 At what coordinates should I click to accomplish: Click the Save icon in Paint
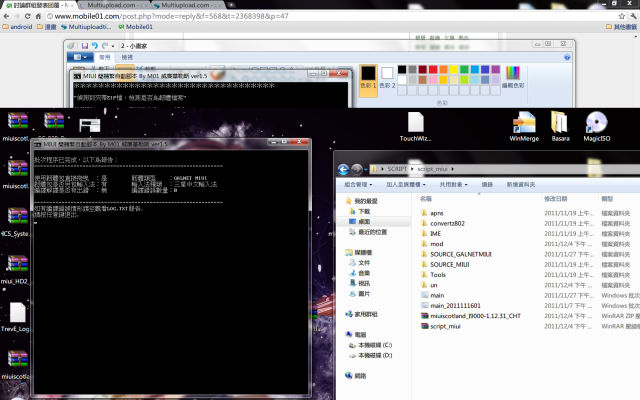(x=85, y=46)
